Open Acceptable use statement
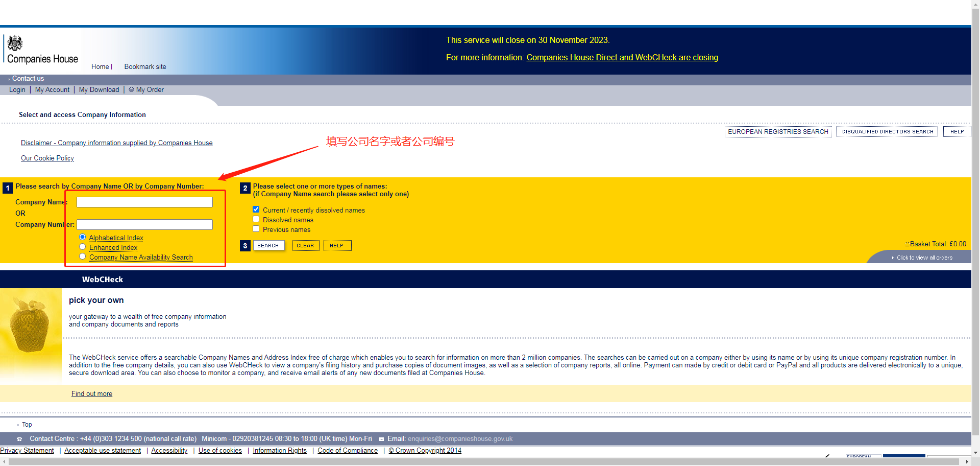980x466 pixels. (x=103, y=451)
